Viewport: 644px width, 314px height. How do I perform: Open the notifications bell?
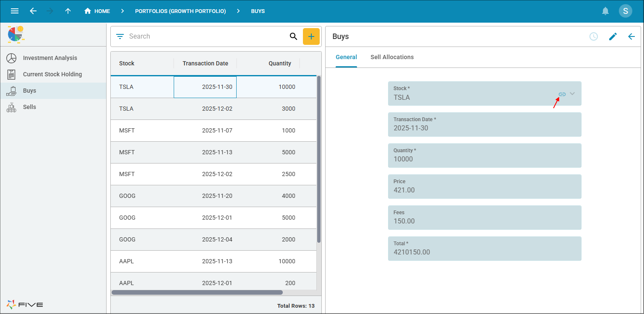coord(605,11)
